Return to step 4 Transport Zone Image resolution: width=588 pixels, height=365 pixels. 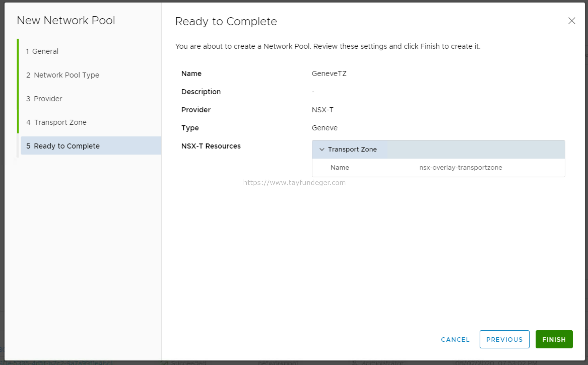[x=56, y=122]
